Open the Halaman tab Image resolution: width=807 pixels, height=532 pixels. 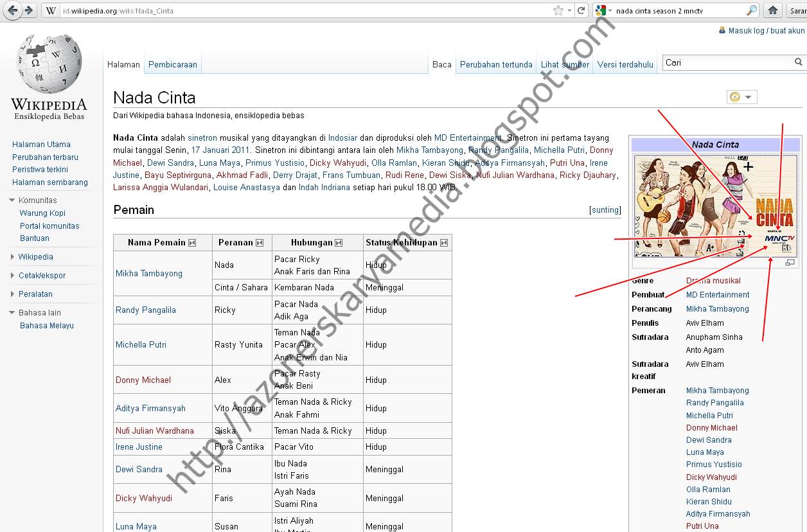pyautogui.click(x=123, y=64)
